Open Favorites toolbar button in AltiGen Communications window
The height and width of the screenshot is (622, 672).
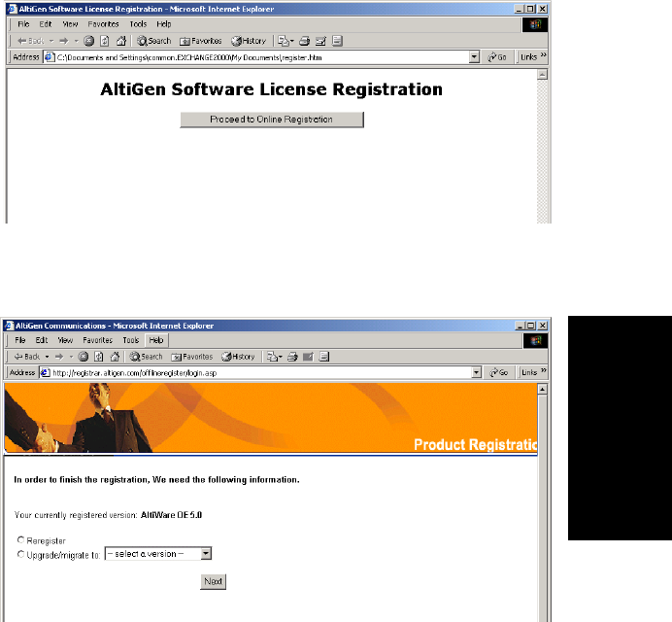coord(192,357)
